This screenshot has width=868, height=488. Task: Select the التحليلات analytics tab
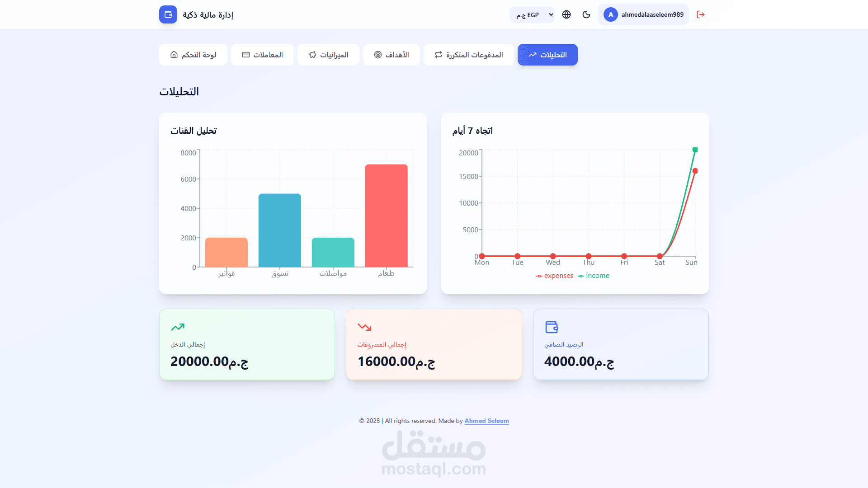(x=547, y=55)
